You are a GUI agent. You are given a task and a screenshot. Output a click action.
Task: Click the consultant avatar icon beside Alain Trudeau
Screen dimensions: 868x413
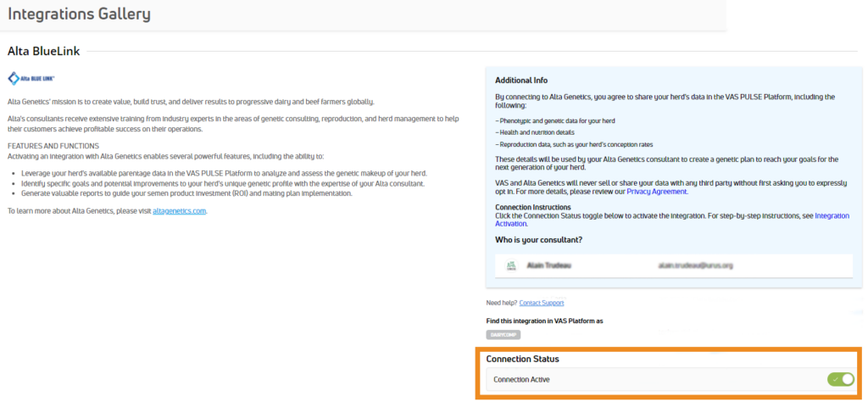[x=511, y=265]
